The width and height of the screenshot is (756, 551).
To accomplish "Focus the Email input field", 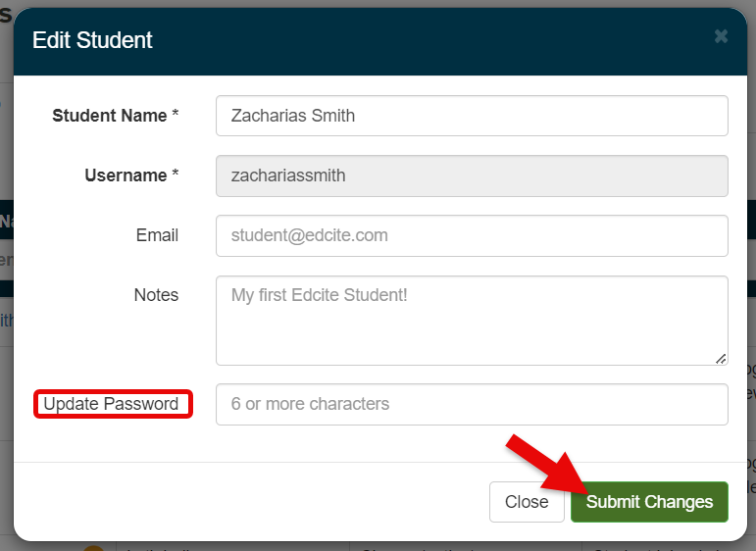I will [x=472, y=235].
